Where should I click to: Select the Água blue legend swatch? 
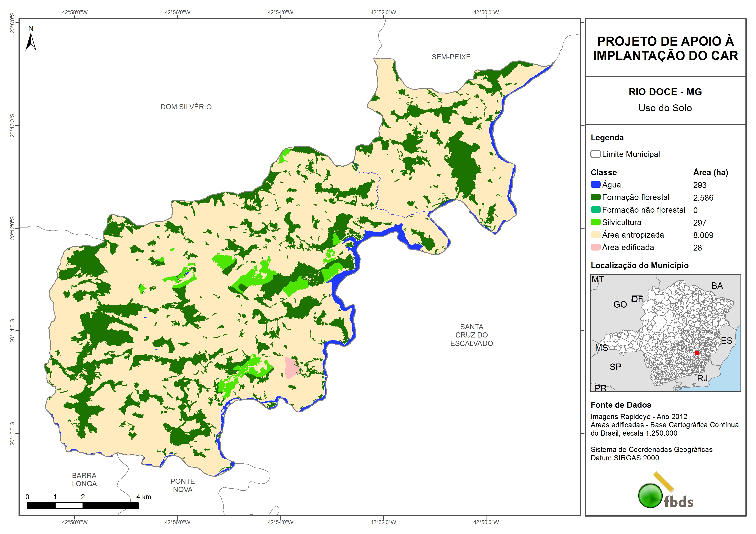click(595, 185)
